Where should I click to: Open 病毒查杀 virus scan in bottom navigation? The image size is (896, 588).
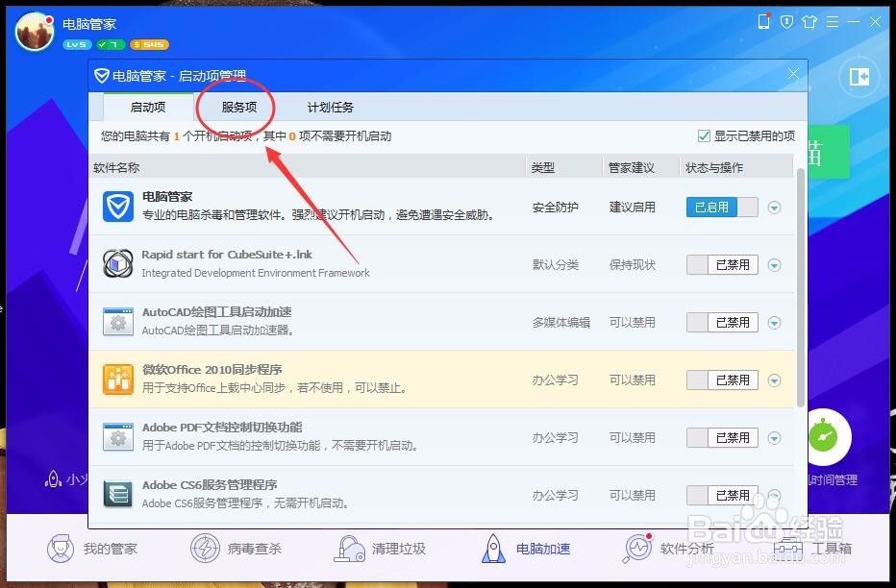click(236, 549)
